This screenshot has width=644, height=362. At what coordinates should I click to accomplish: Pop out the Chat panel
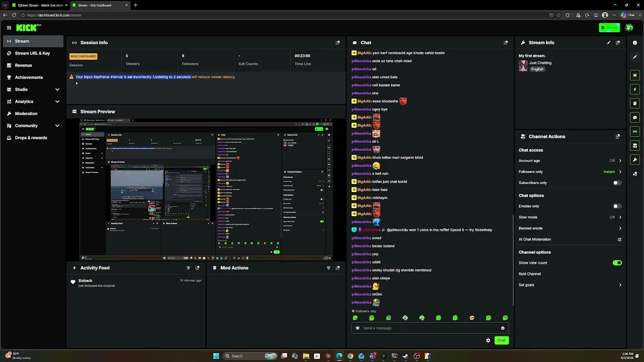tap(506, 43)
